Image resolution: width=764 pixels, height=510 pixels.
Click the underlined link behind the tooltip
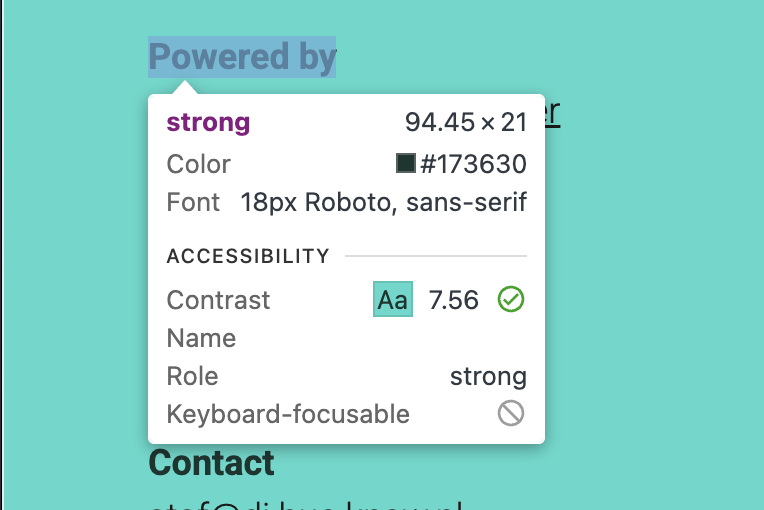[x=551, y=112]
